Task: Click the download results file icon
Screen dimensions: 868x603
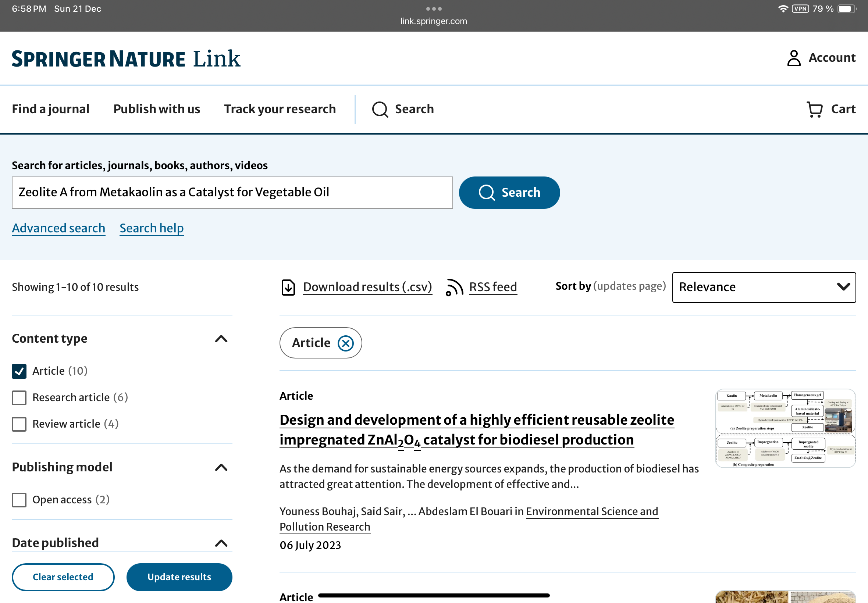Action: [x=288, y=288]
